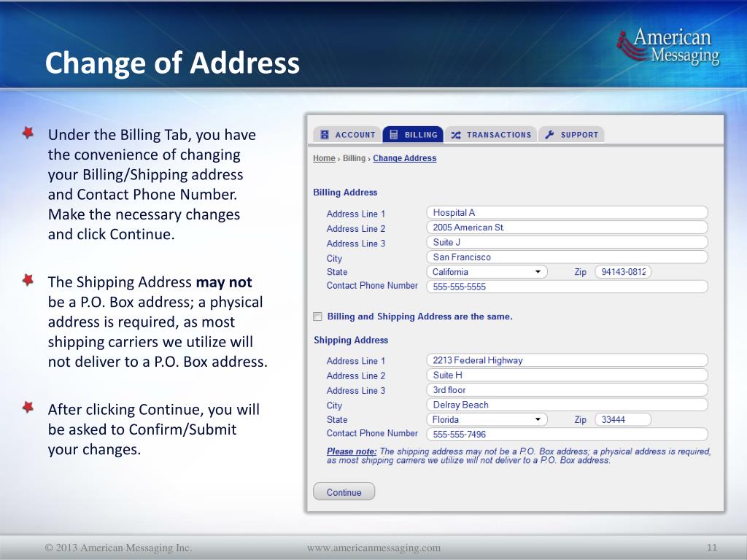The width and height of the screenshot is (747, 560).
Task: Edit billing Address Line 1 field 'Hospital A'
Action: pos(567,213)
